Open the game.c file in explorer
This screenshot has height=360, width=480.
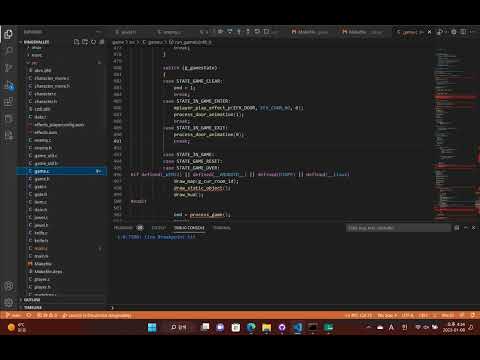coord(62,171)
